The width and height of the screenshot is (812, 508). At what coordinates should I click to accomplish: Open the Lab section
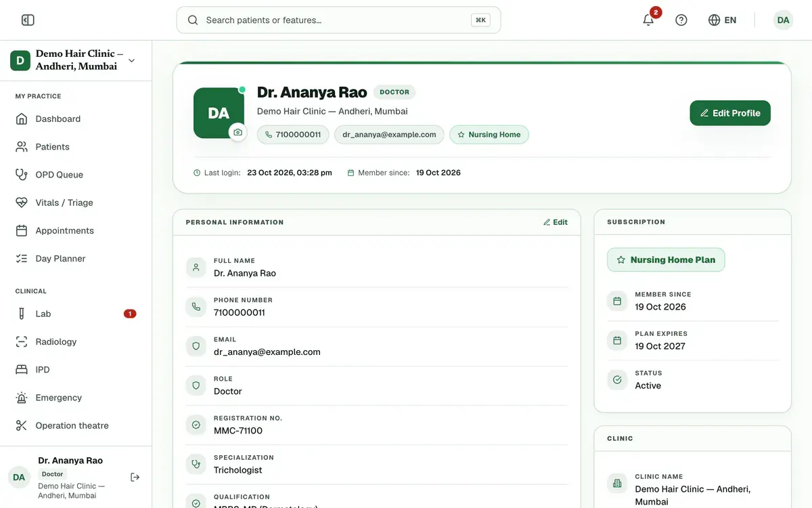[x=76, y=314]
